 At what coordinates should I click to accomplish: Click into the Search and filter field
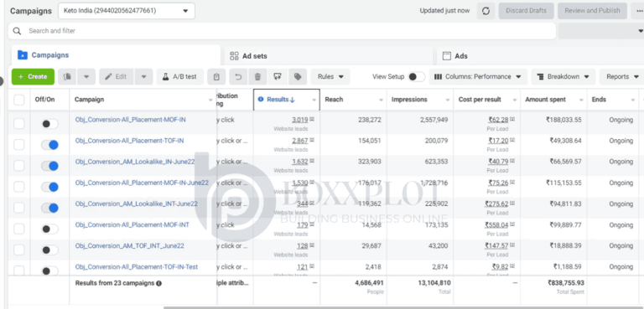coord(282,31)
